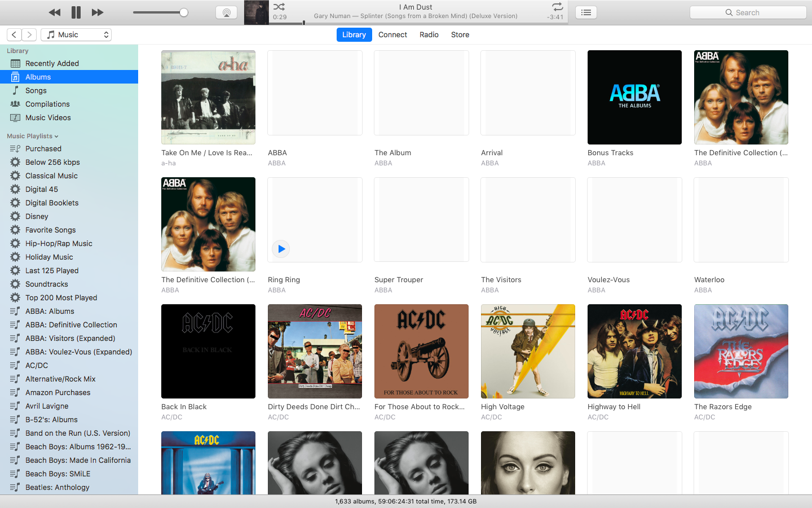Skip forward to next track
The height and width of the screenshot is (508, 812).
(98, 12)
